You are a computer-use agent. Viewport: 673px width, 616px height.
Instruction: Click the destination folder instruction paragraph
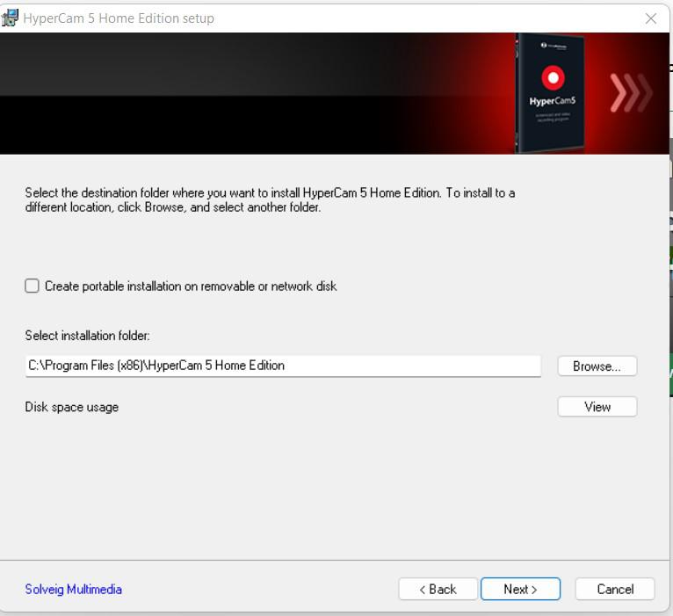[x=270, y=200]
